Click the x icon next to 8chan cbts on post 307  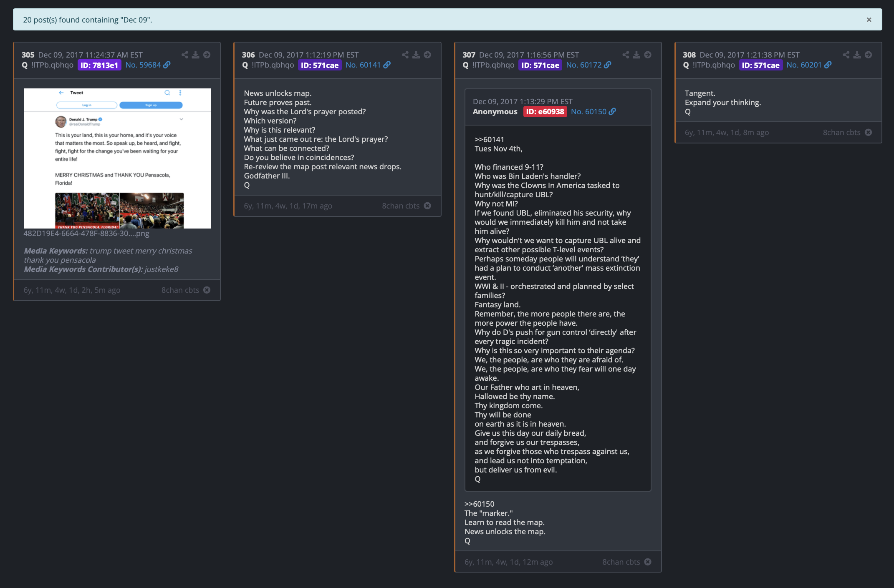pos(648,562)
